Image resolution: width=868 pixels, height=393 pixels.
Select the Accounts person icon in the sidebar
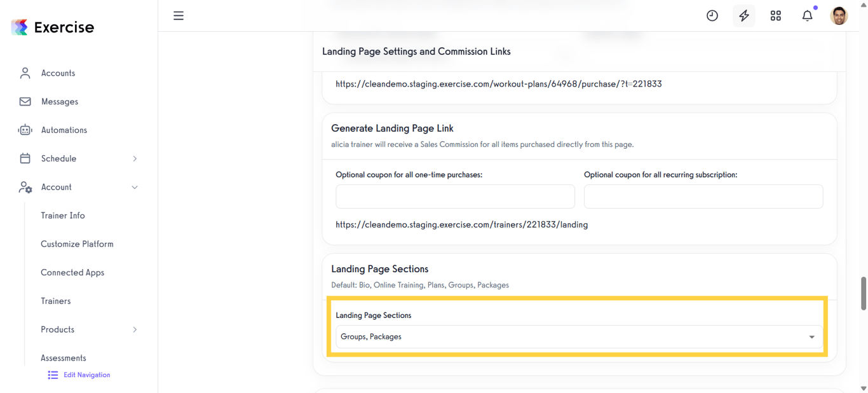coord(24,72)
